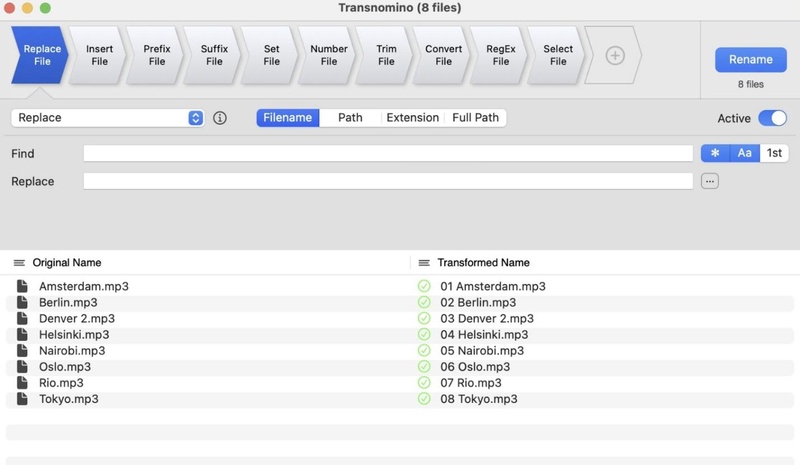Select the Tokyo.mp3 original name
The height and width of the screenshot is (465, 800).
point(69,399)
